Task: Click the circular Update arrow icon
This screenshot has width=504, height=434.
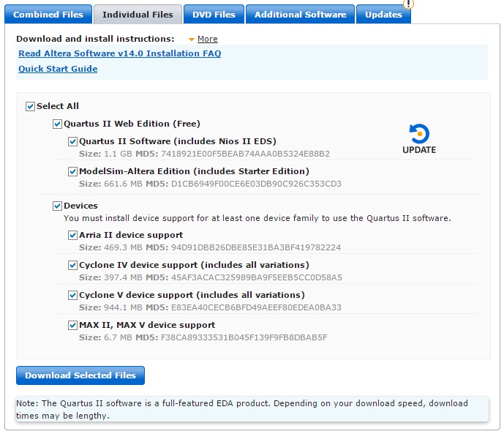Action: point(419,133)
